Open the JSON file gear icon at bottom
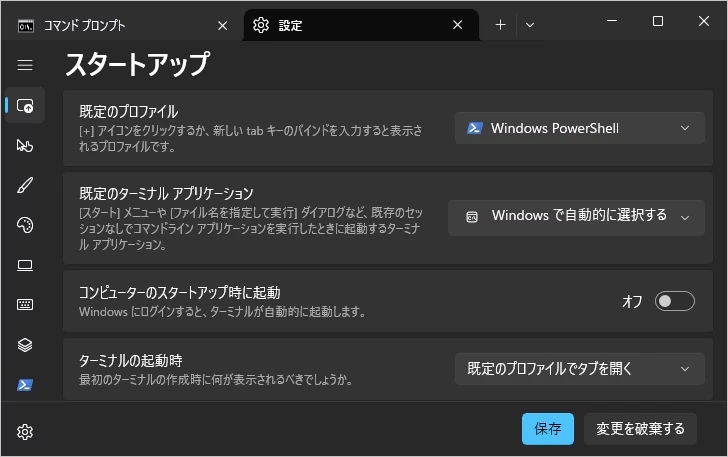 [x=25, y=432]
